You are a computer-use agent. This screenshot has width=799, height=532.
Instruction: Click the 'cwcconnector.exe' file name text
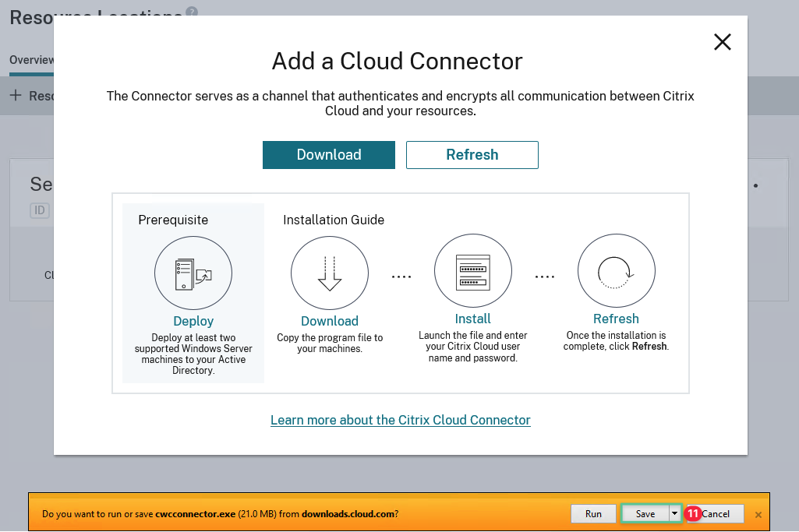[x=195, y=514]
